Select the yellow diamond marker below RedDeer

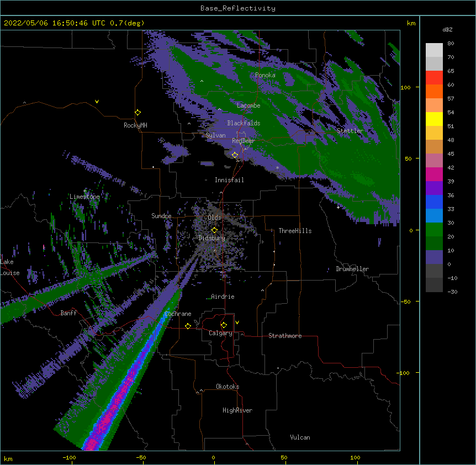tap(235, 155)
